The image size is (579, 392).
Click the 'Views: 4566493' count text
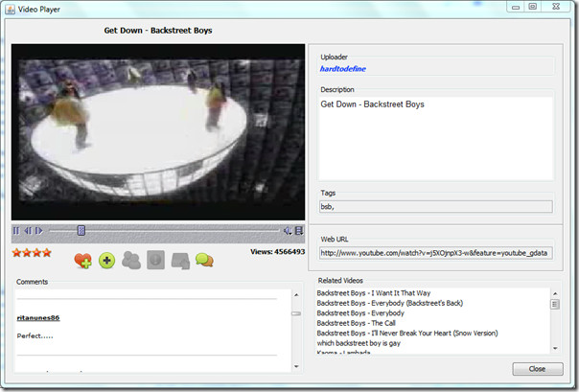pyautogui.click(x=278, y=252)
